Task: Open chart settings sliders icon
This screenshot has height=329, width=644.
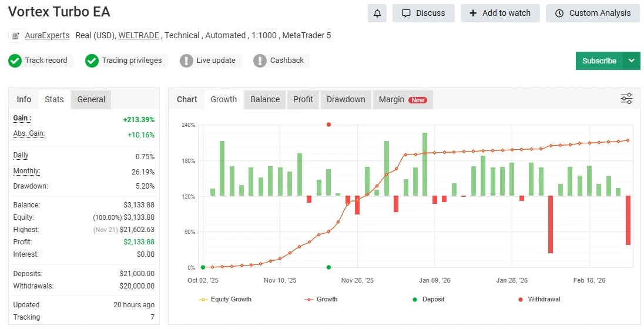Action: point(626,99)
